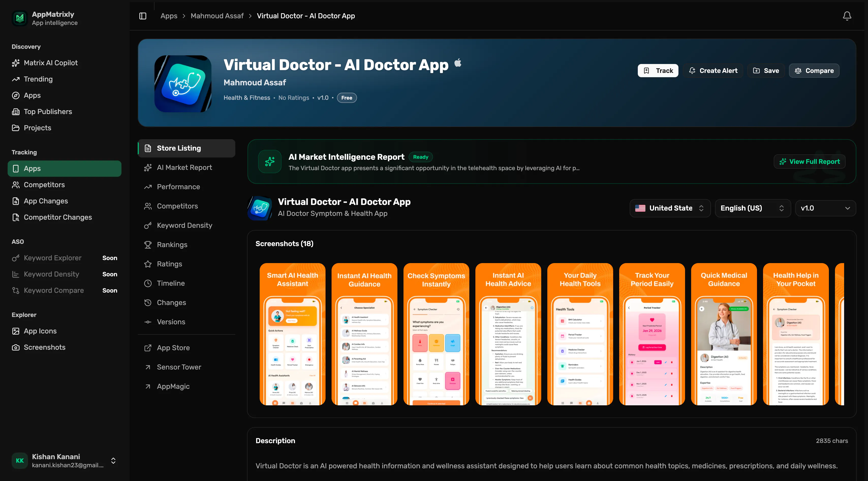Select the Store Listing tab
The image size is (868, 481).
(186, 148)
